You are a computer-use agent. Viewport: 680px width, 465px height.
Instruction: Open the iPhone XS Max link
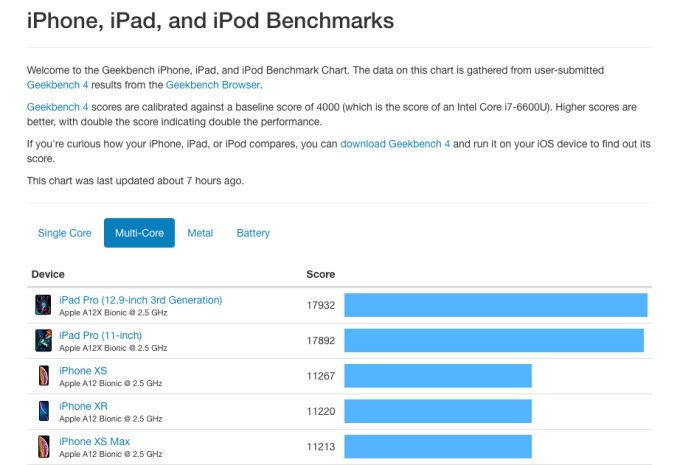[x=95, y=441]
